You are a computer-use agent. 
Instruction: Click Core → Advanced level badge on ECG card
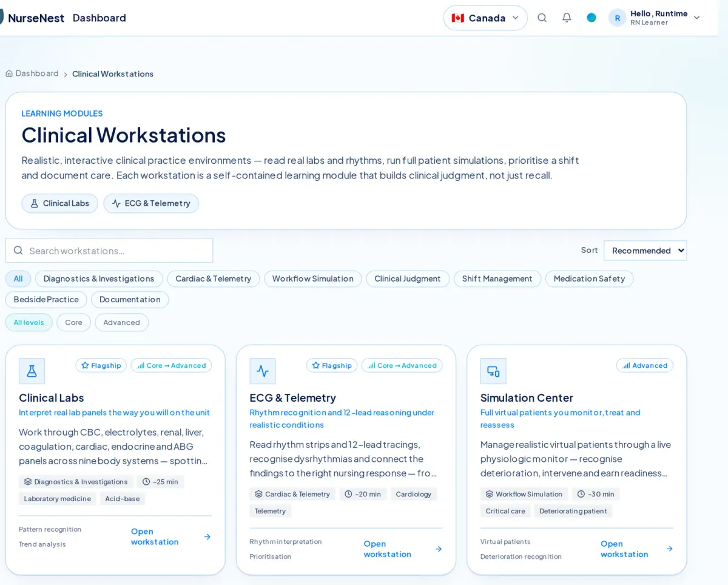402,365
